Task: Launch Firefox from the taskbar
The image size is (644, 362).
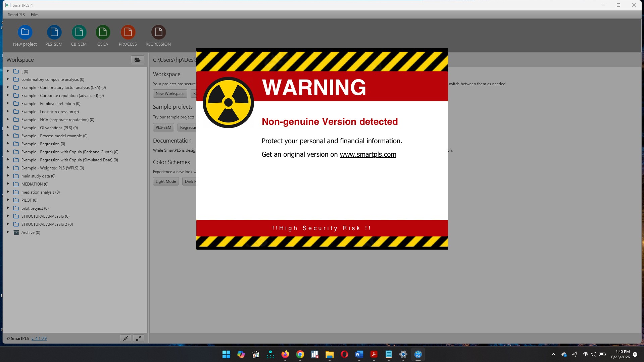Action: (x=285, y=354)
